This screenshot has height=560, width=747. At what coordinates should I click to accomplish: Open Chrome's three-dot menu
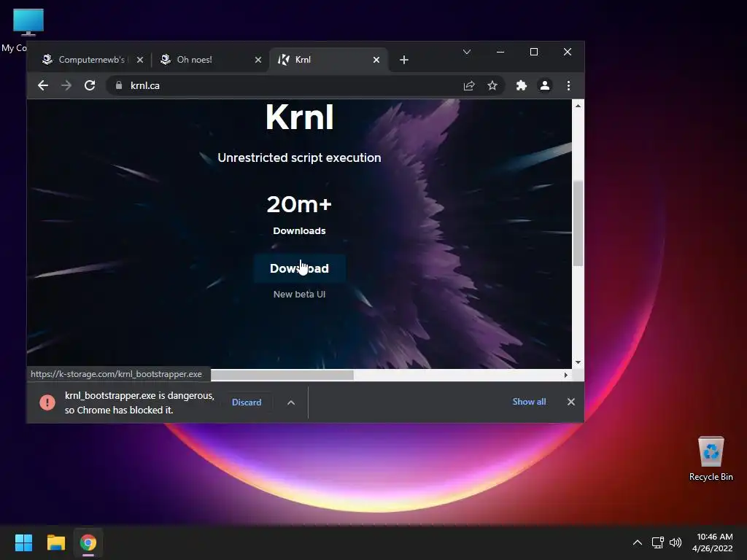pyautogui.click(x=568, y=86)
